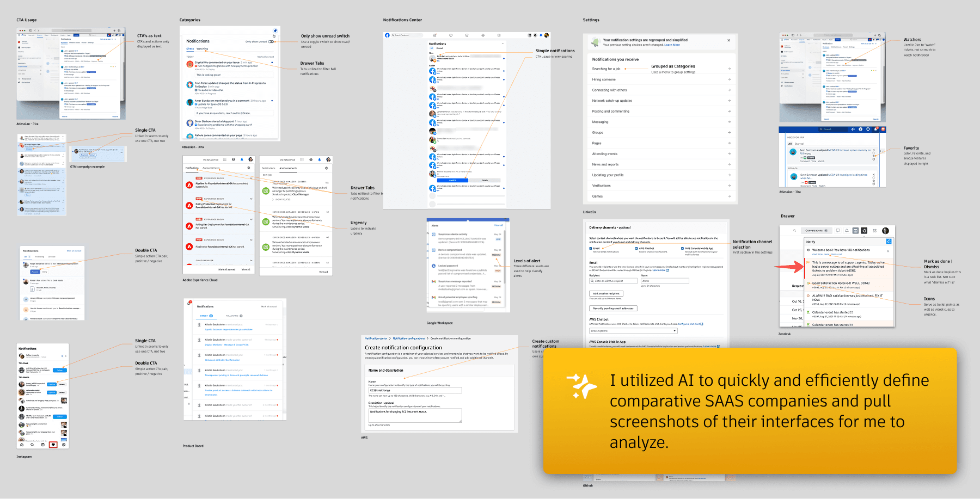Image resolution: width=980 pixels, height=499 pixels.
Task: Click 'Add another recipient' button
Action: click(606, 294)
